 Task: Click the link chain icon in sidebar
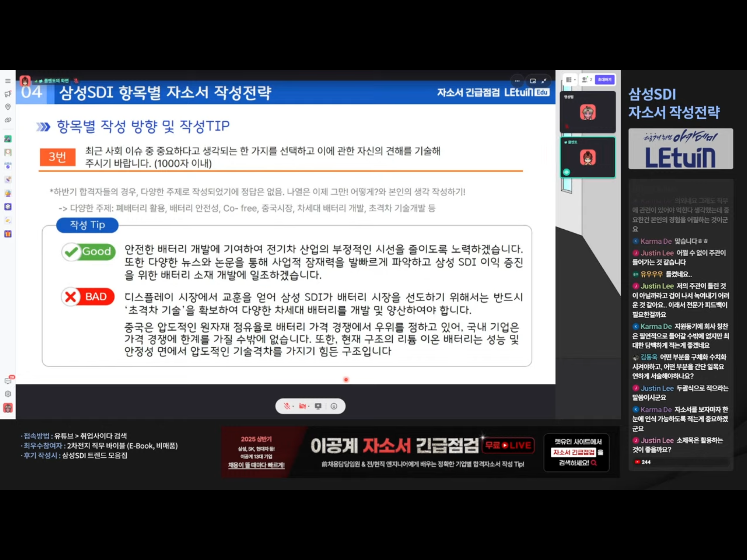point(8,120)
